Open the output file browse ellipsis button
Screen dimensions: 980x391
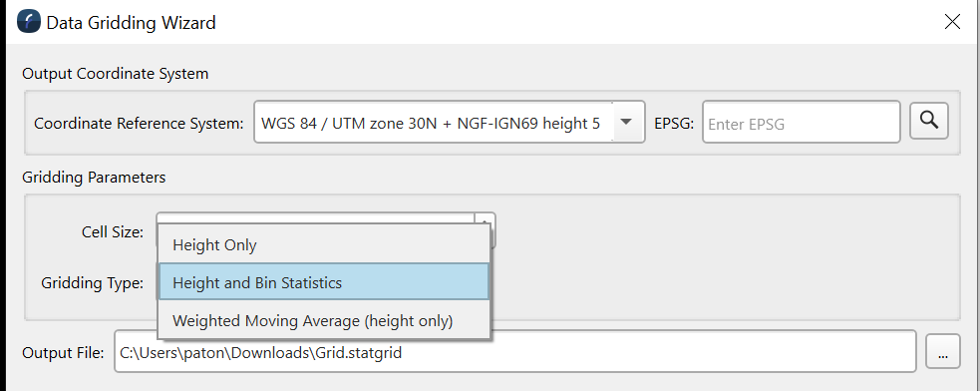[943, 351]
